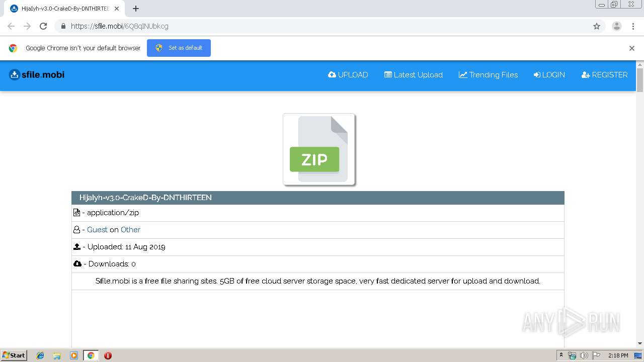Dismiss the default browser notification bar

tap(632, 48)
